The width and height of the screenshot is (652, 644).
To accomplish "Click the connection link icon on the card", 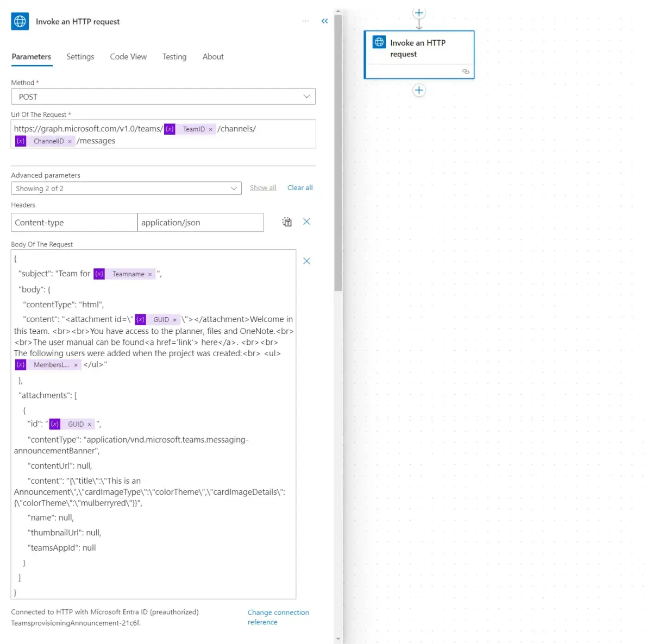I will tap(466, 72).
